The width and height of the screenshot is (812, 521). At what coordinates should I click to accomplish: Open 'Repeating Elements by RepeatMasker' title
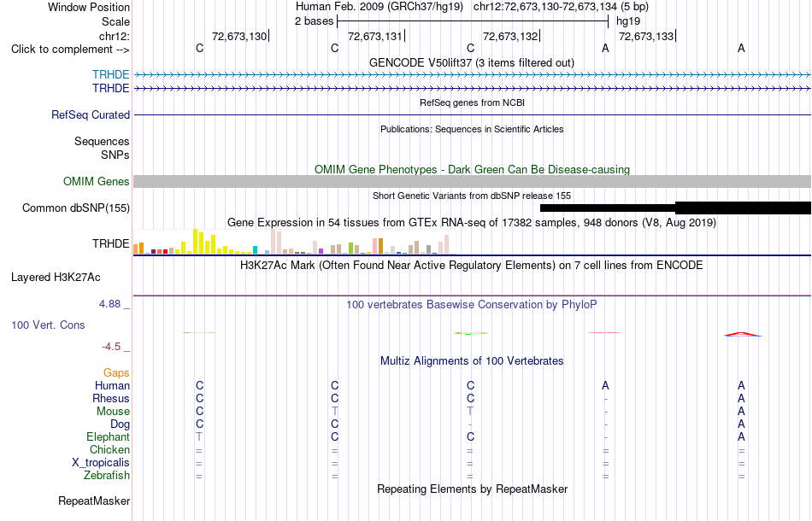473,489
